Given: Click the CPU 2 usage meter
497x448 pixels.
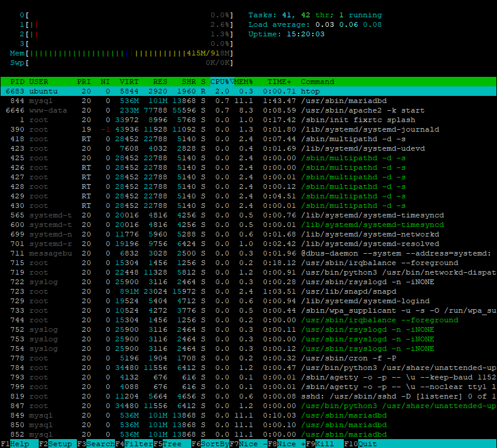Looking at the screenshot, I should click(x=126, y=34).
